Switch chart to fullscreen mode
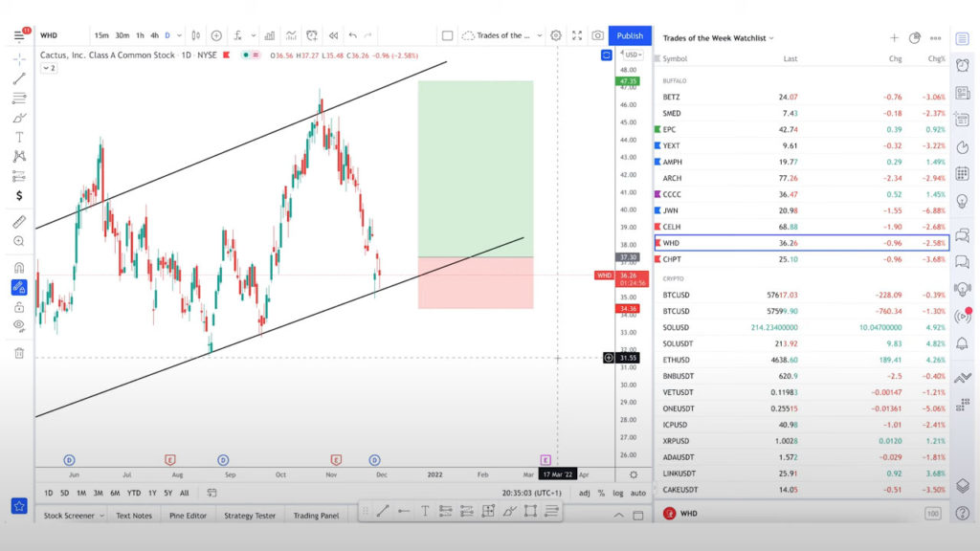Viewport: 980px width, 551px height. [577, 35]
